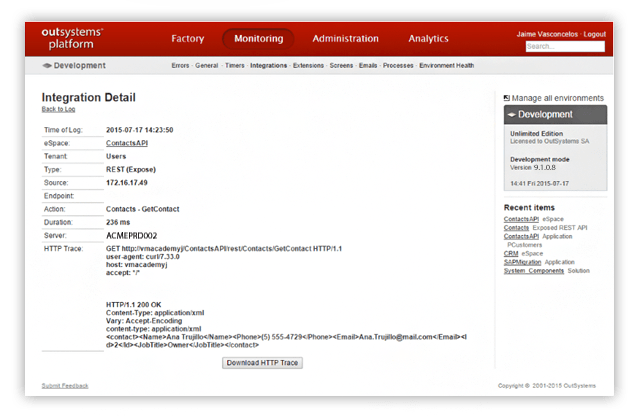Click the time value 2015-07-17 14:23:50

pos(140,130)
